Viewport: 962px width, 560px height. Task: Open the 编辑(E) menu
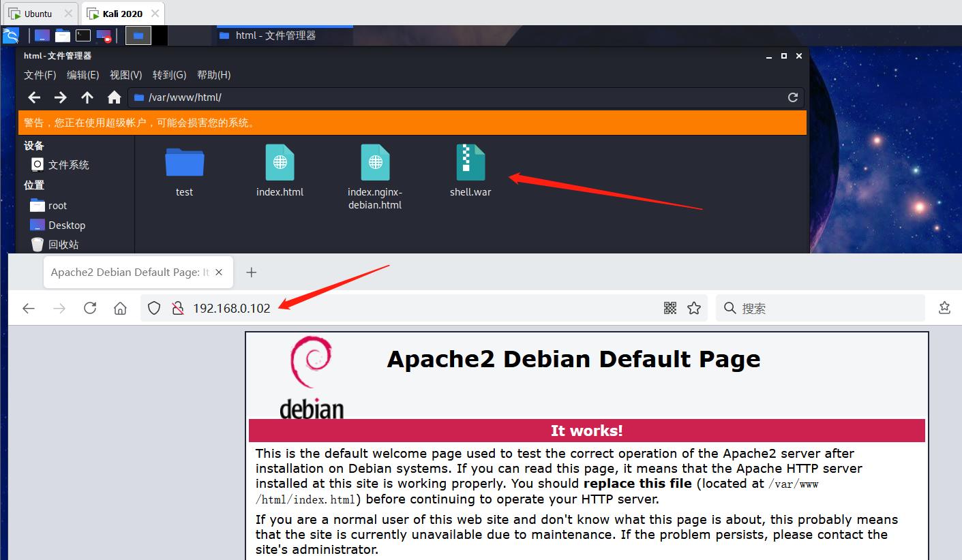click(x=83, y=75)
